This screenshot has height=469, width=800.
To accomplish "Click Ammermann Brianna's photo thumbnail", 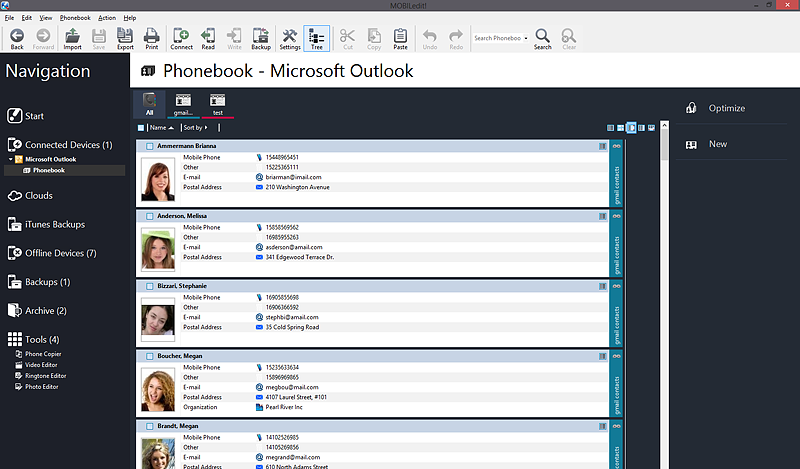I will [158, 179].
